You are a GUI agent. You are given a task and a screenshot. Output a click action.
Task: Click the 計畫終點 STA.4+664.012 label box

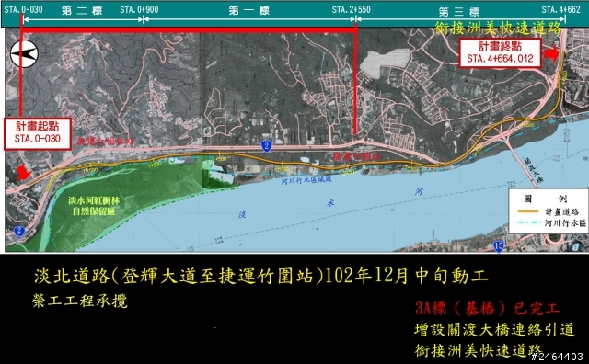click(500, 53)
